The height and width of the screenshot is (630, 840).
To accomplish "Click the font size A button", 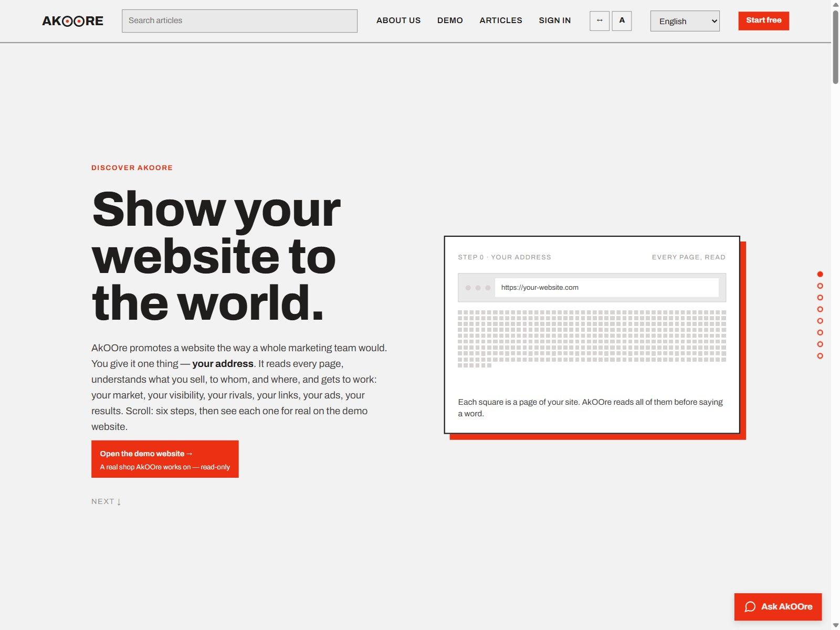I will tap(622, 21).
